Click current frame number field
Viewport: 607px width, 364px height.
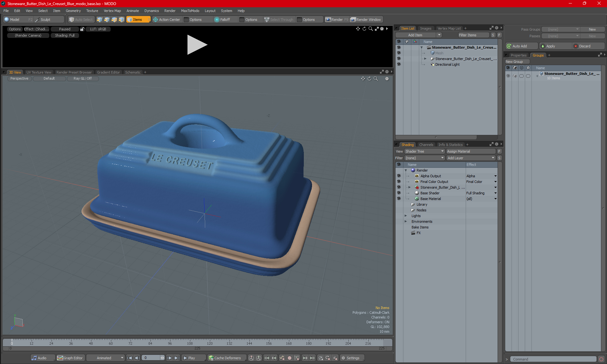coord(151,358)
